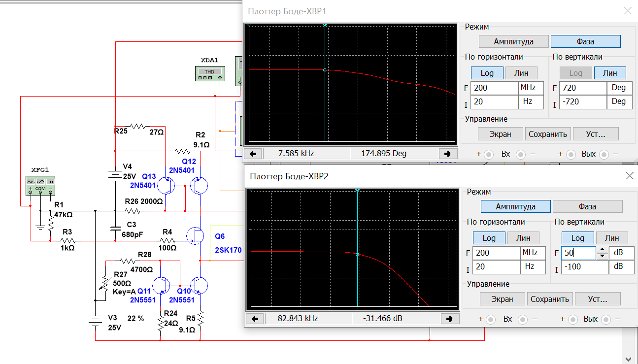This screenshot has width=638, height=364.
Task: Select capacitor C3 680pF symbol
Action: pos(115,228)
